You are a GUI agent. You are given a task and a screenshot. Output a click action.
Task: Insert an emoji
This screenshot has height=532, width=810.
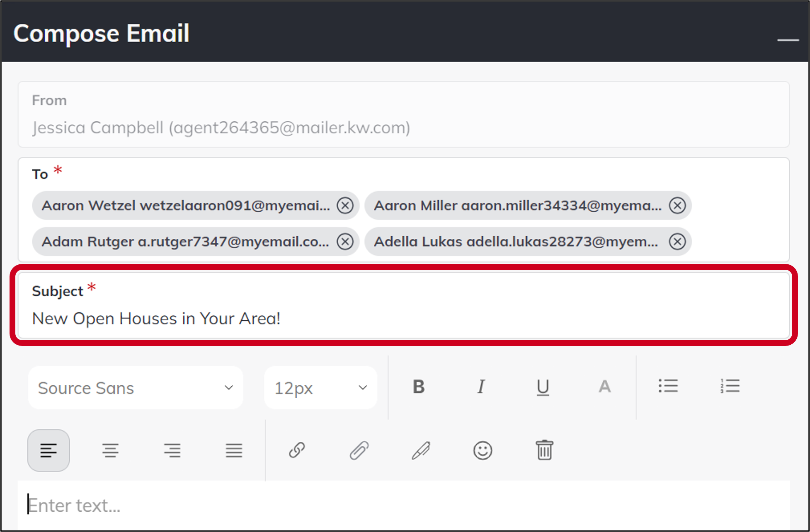pos(483,450)
